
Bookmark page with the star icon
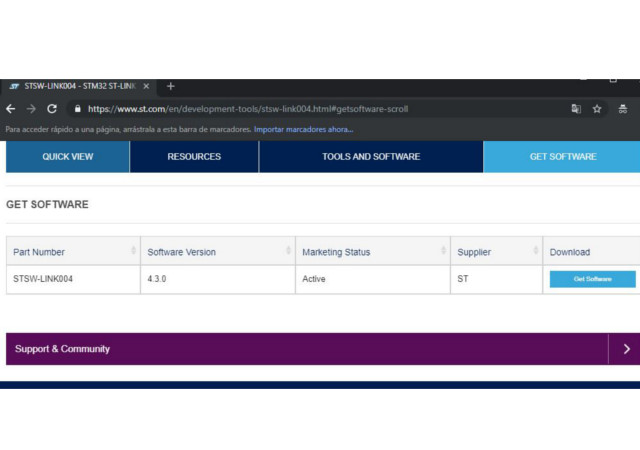(x=597, y=109)
